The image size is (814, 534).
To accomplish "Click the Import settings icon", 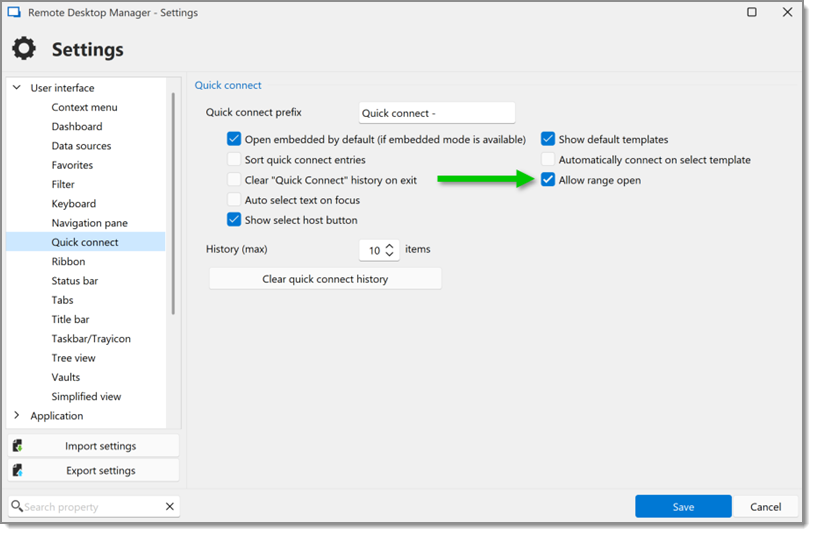I will 18,447.
